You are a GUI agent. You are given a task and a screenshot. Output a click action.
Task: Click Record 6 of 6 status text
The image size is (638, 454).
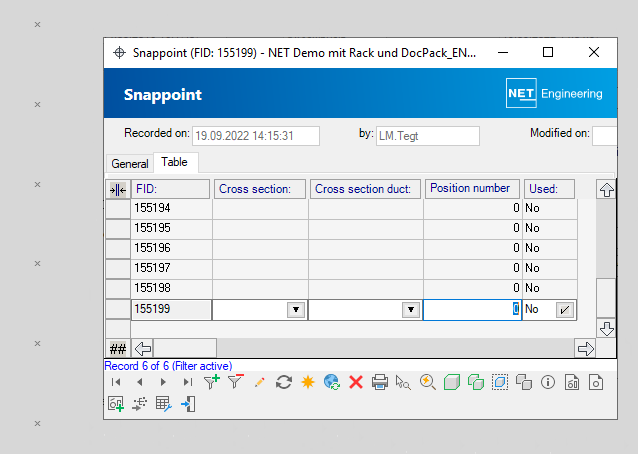pos(168,366)
